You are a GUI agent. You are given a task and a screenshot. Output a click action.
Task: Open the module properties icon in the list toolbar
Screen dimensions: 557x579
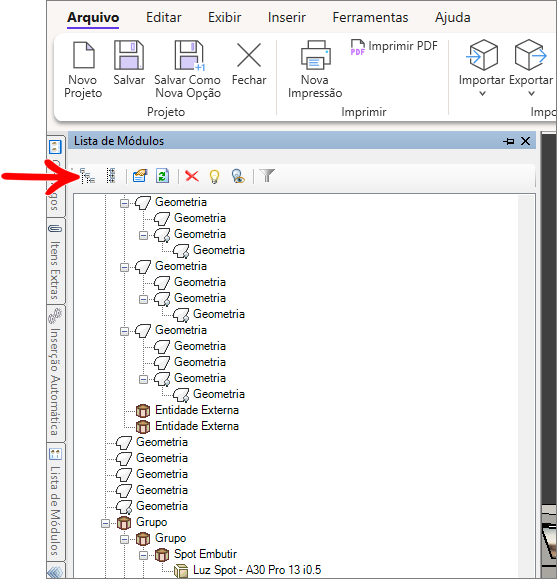tap(140, 176)
